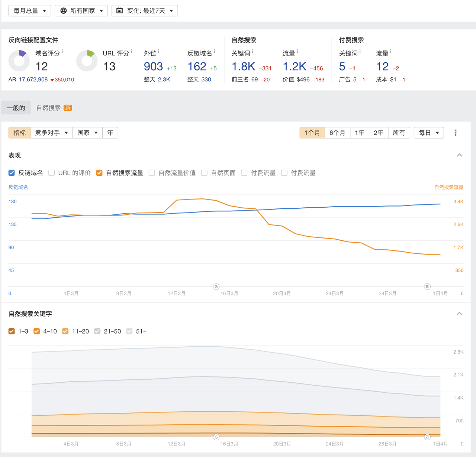This screenshot has width=476, height=457.
Task: Select the 1个月 time range
Action: (x=312, y=133)
